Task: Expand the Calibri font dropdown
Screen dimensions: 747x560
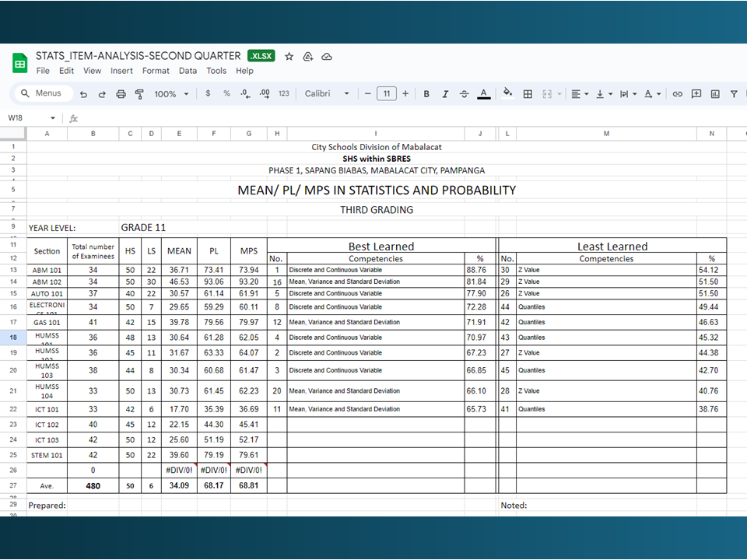Action: (x=327, y=94)
